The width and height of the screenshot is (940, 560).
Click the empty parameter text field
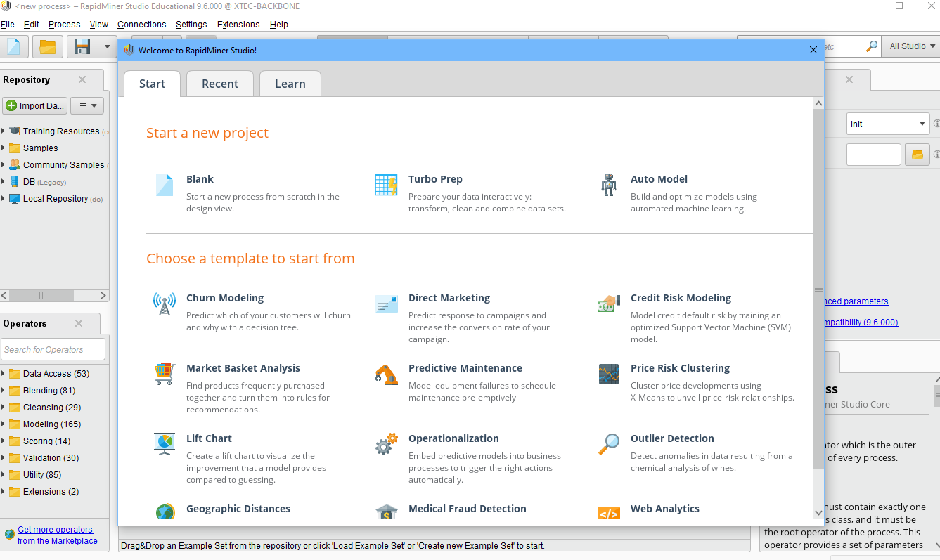(873, 155)
